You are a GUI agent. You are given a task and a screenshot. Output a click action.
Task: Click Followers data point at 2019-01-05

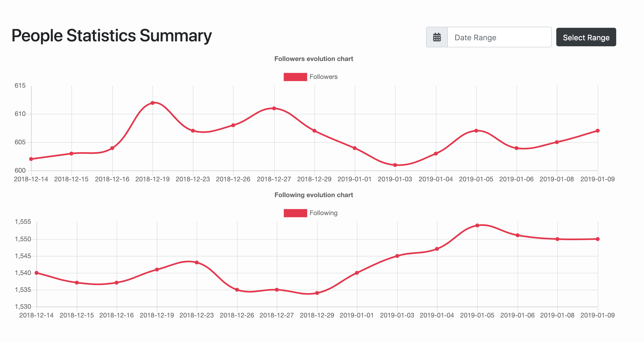click(476, 131)
